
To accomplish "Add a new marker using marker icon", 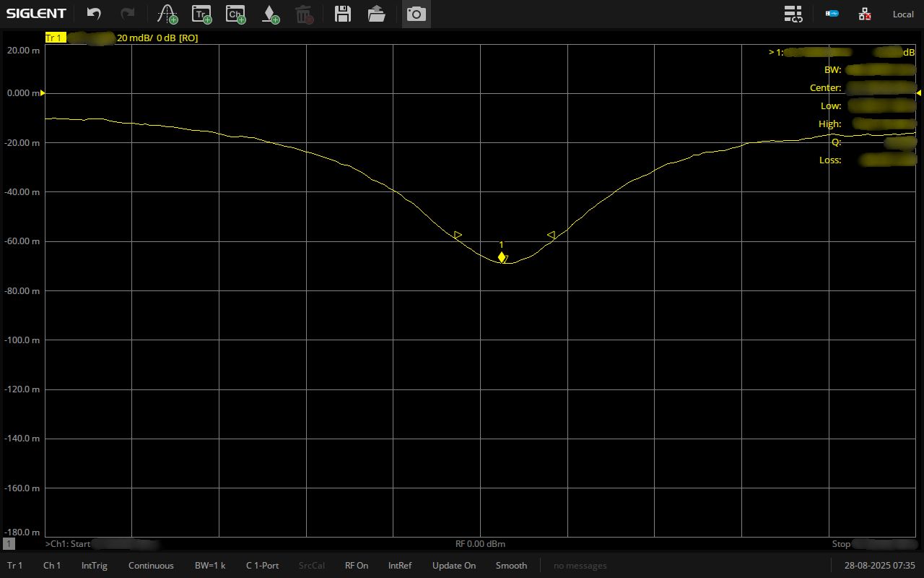I will [269, 14].
